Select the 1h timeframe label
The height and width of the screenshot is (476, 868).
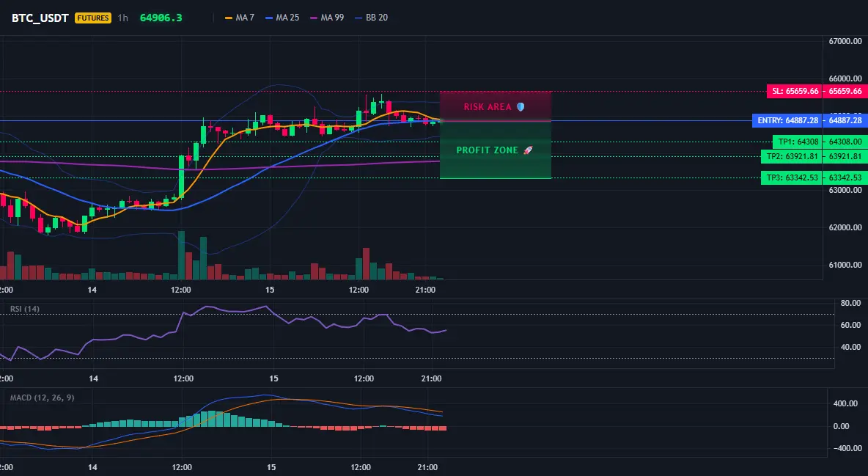(x=123, y=18)
